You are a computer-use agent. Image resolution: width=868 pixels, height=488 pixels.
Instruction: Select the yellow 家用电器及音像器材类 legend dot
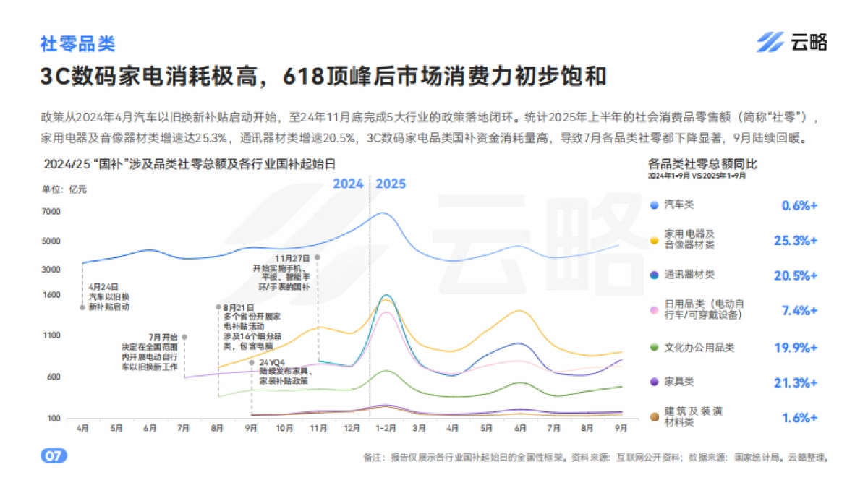pos(653,242)
